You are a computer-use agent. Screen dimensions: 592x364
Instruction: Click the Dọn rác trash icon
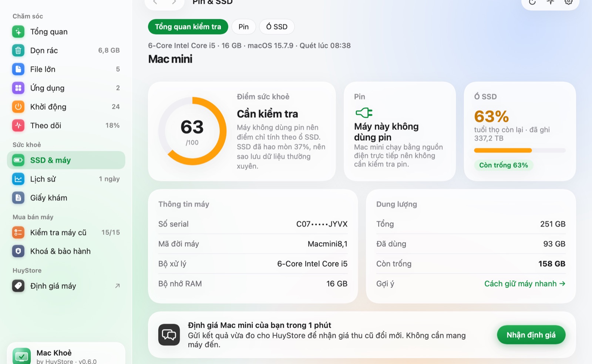click(18, 51)
